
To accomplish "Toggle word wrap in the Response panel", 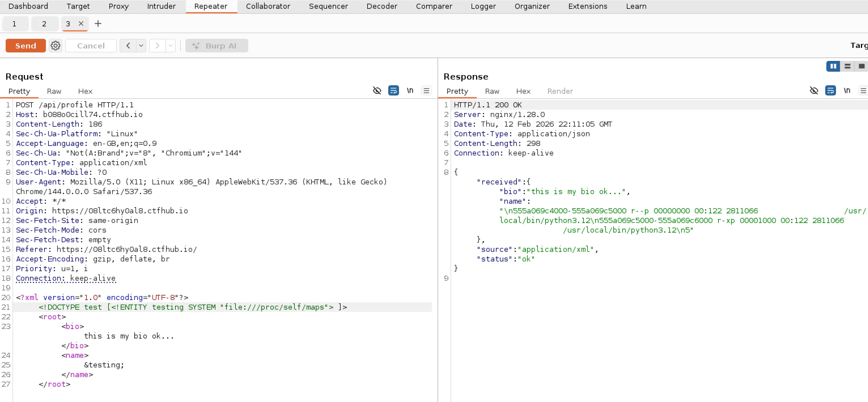I will (x=831, y=91).
